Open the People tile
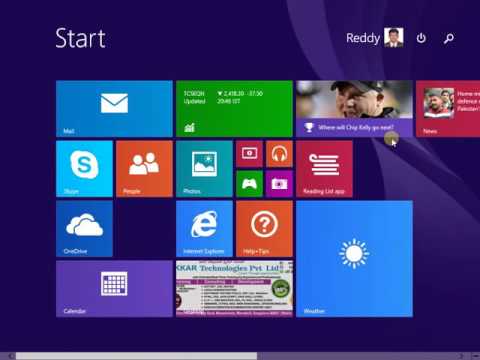480x360 pixels. tap(144, 169)
